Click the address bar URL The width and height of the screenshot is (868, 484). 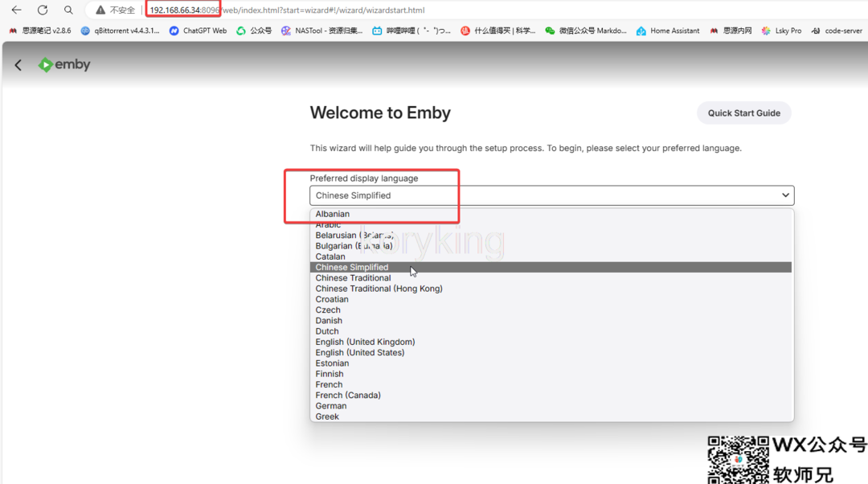pos(287,10)
